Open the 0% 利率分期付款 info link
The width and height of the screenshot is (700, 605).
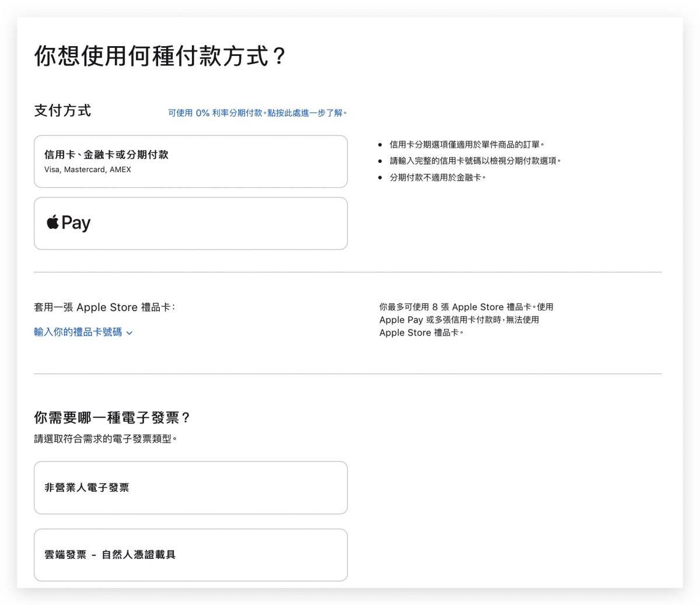(257, 113)
